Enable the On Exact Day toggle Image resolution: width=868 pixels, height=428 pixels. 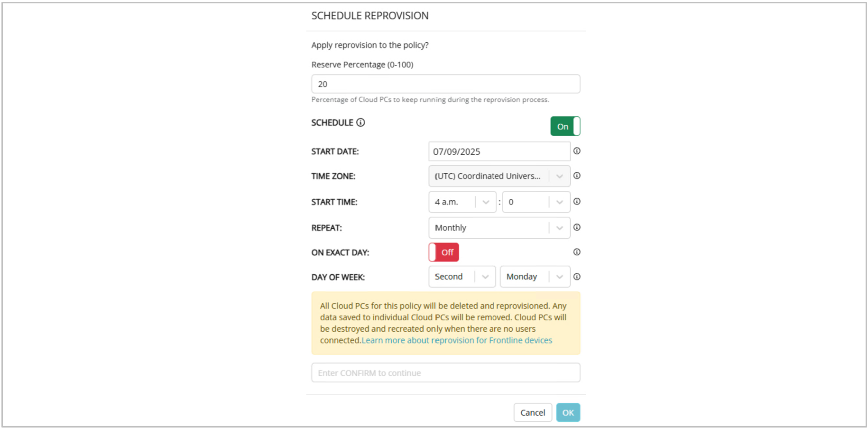(x=443, y=252)
